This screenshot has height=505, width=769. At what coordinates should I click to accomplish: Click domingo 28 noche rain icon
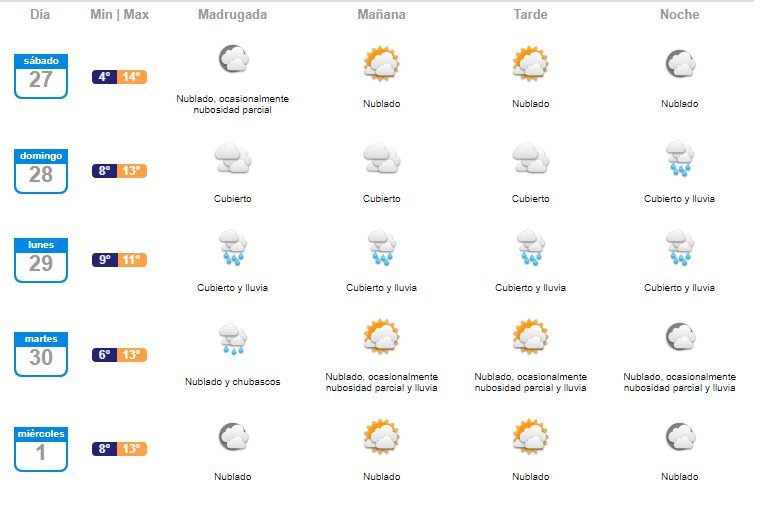(680, 158)
